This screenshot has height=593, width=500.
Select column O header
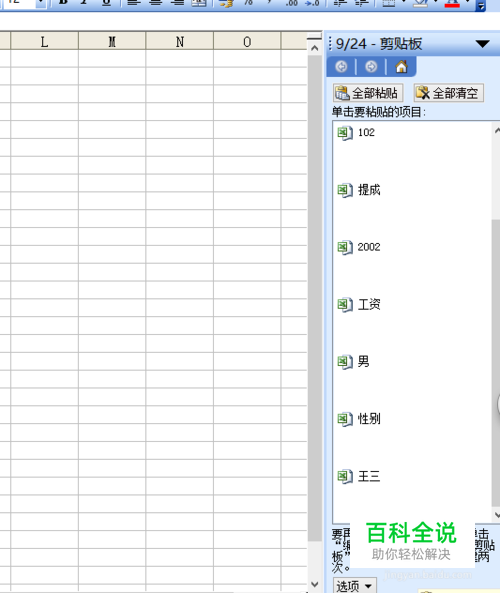247,42
